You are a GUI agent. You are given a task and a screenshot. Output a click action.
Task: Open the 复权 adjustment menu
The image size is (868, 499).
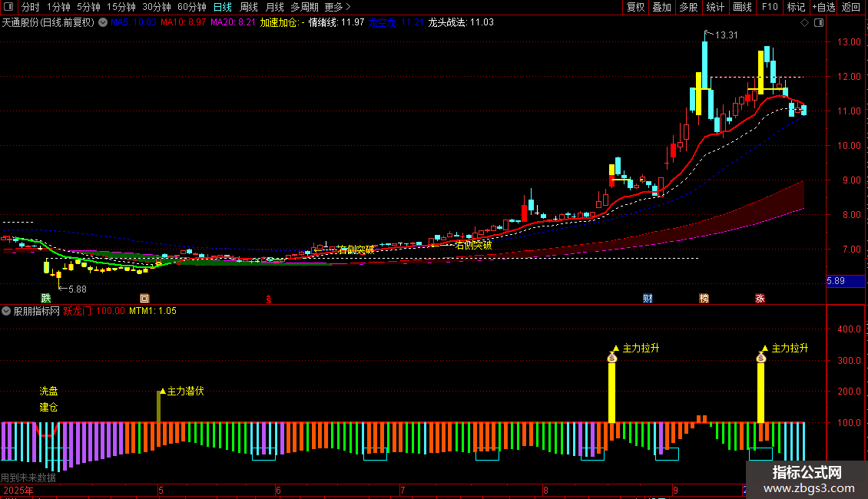[x=635, y=7]
